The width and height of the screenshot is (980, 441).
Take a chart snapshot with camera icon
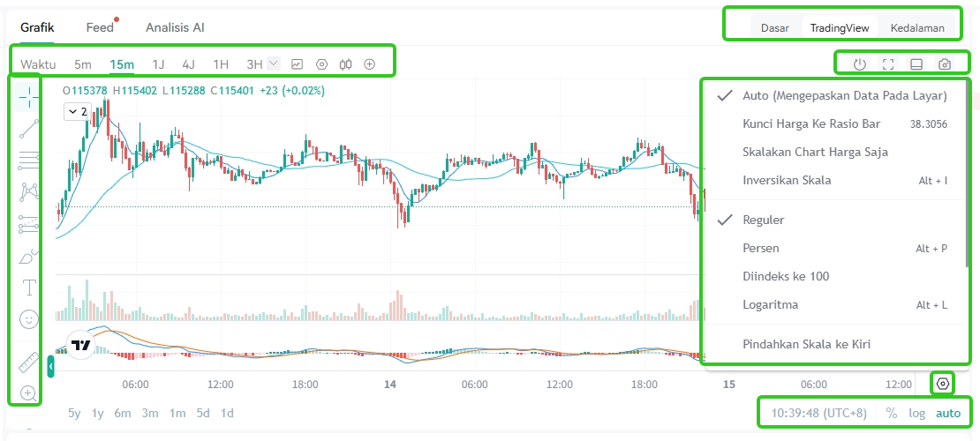click(x=945, y=64)
